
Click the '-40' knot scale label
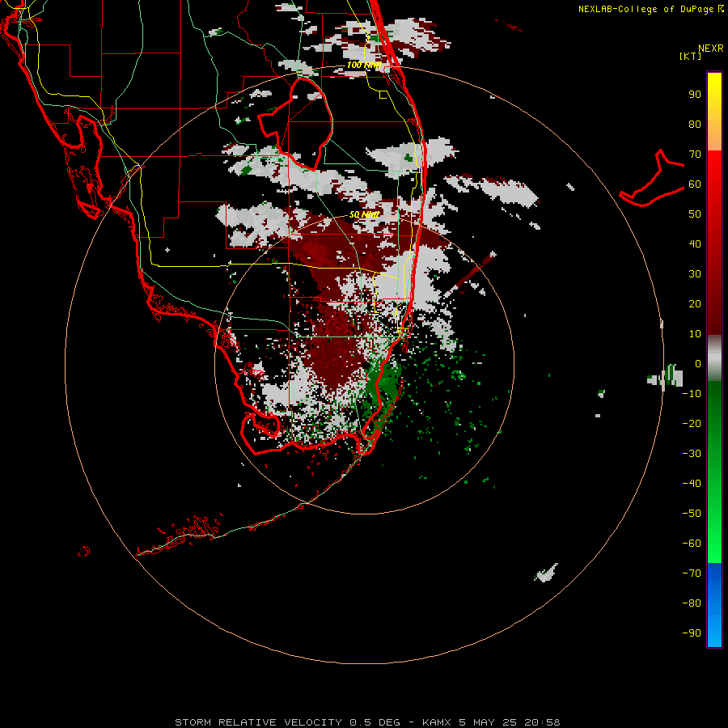[692, 484]
